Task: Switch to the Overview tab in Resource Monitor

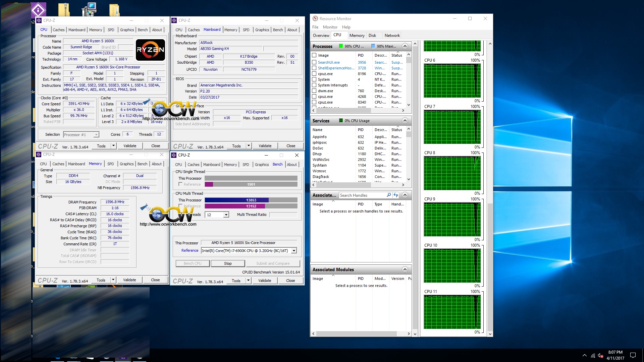Action: pyautogui.click(x=321, y=36)
